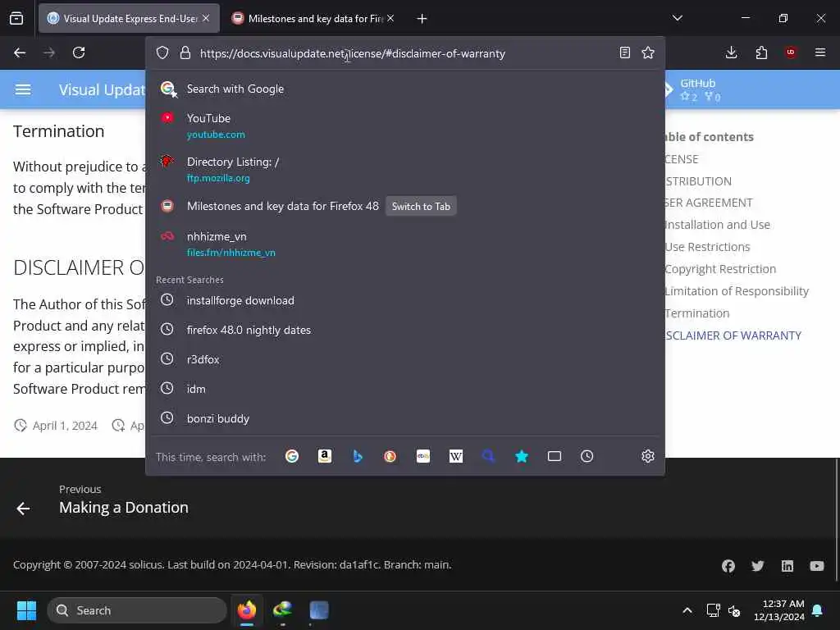Select Directory Listing ftp.mozilla.org suggestion
The height and width of the screenshot is (630, 840).
click(405, 169)
